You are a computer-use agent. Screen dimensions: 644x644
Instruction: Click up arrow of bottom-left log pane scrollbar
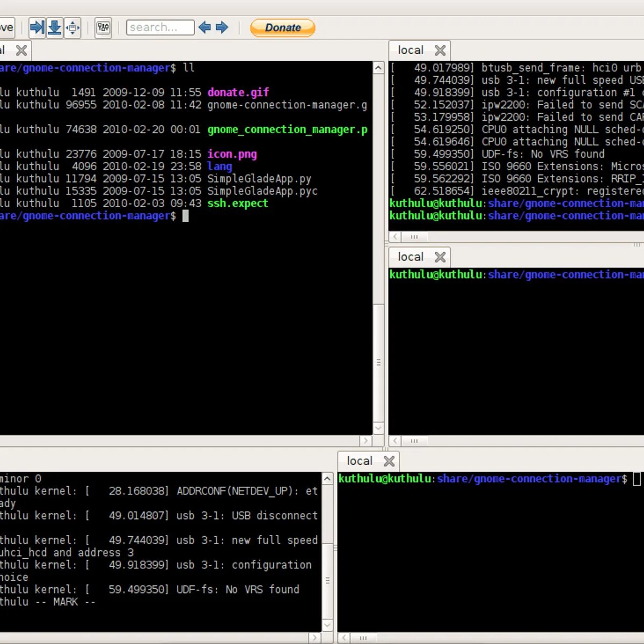click(x=327, y=478)
